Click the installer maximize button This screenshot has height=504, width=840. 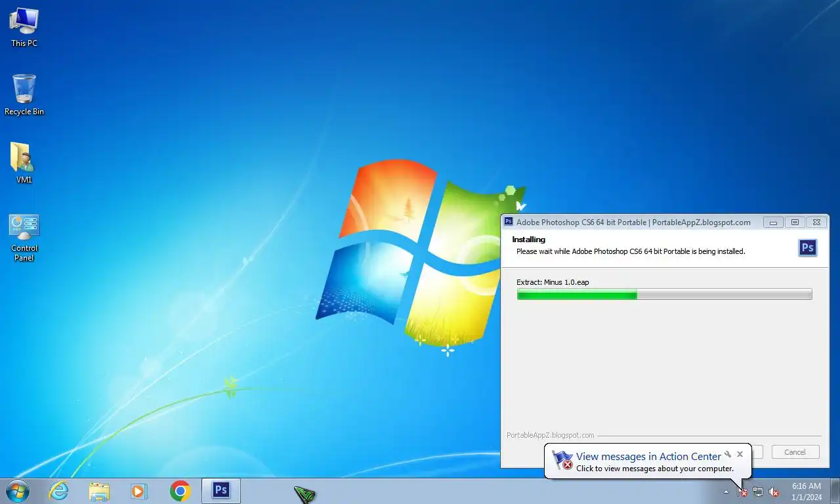coord(795,222)
